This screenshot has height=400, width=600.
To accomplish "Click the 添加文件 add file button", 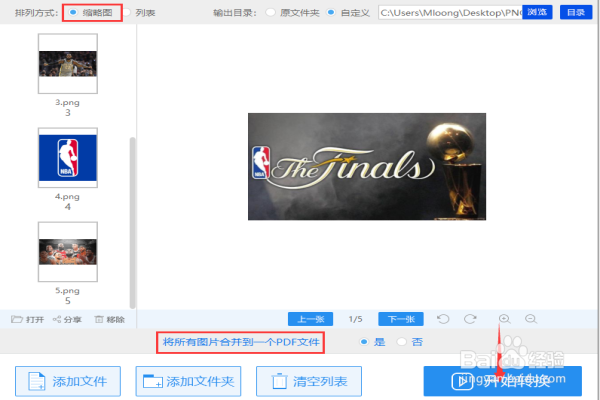I will (x=68, y=381).
